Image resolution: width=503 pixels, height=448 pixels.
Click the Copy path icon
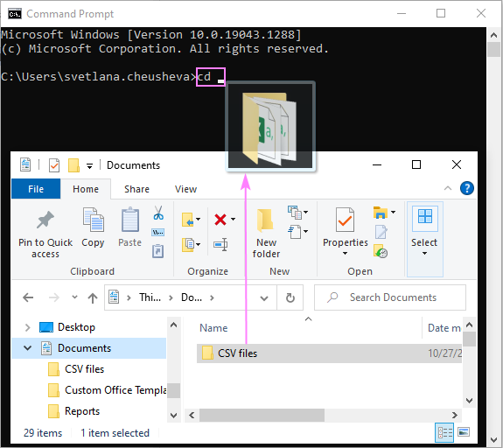(x=157, y=232)
